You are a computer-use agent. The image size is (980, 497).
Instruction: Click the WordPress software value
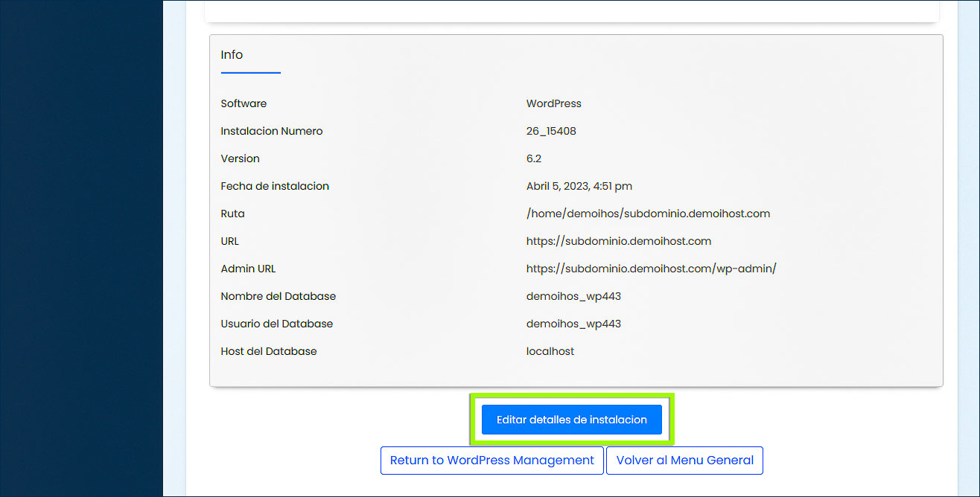(x=554, y=103)
